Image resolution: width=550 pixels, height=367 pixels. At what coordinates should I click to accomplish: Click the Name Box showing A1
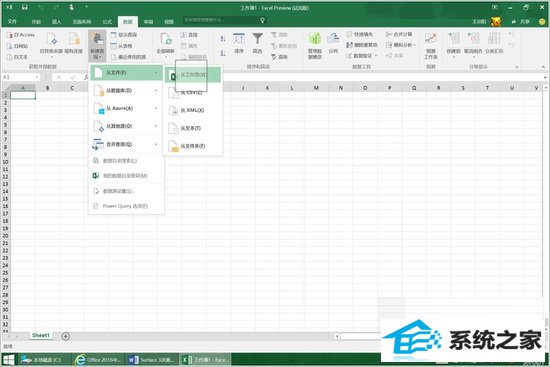click(x=19, y=77)
